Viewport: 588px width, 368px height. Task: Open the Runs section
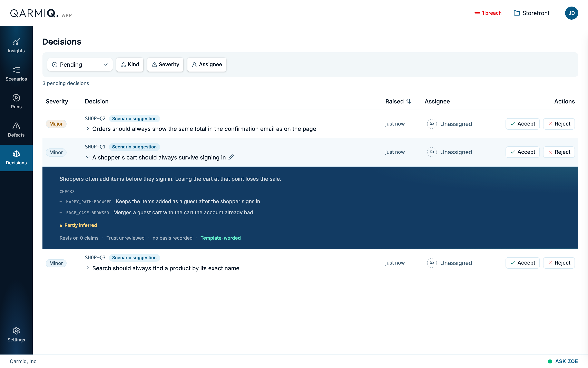pyautogui.click(x=16, y=101)
